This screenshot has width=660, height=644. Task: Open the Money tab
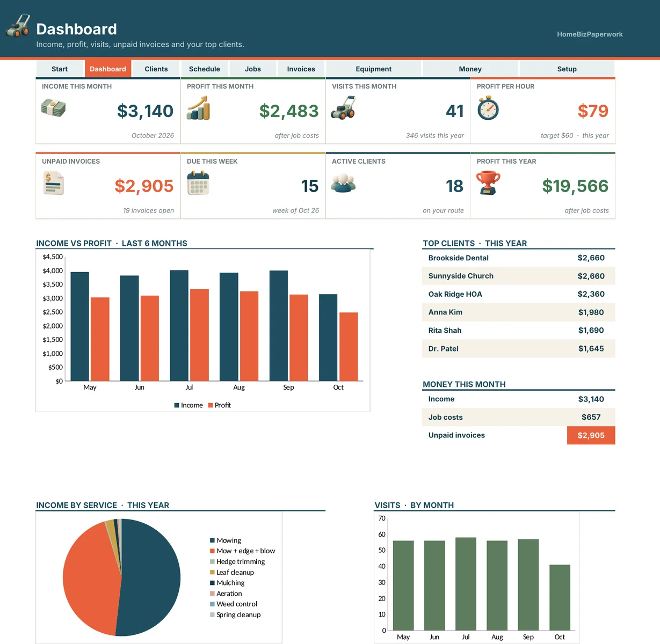[470, 69]
